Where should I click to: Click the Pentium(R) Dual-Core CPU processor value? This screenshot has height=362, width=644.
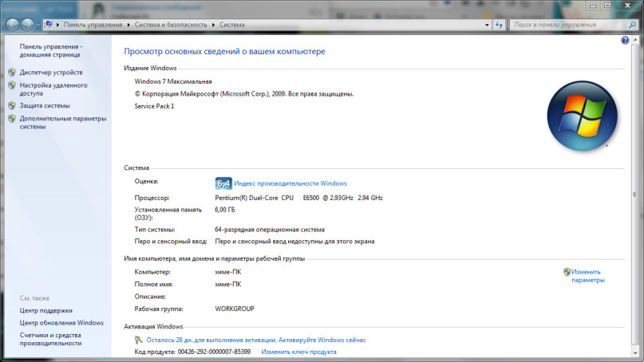[298, 198]
